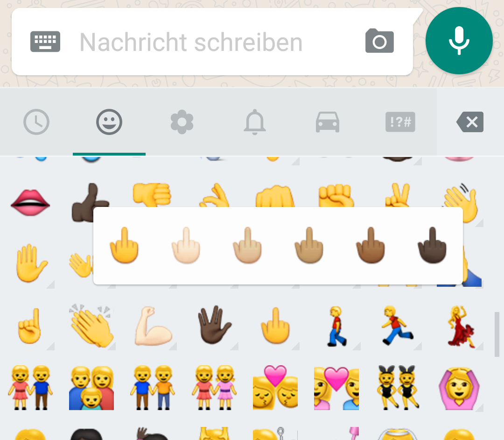Open the camera from message field
Viewport: 504px width, 440px height.
click(379, 41)
